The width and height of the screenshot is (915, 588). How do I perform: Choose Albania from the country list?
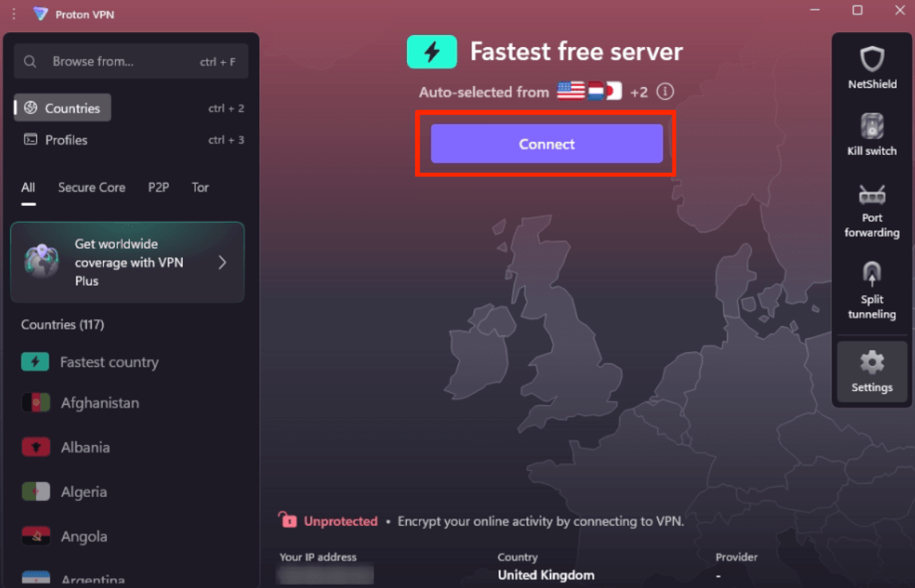pos(85,447)
